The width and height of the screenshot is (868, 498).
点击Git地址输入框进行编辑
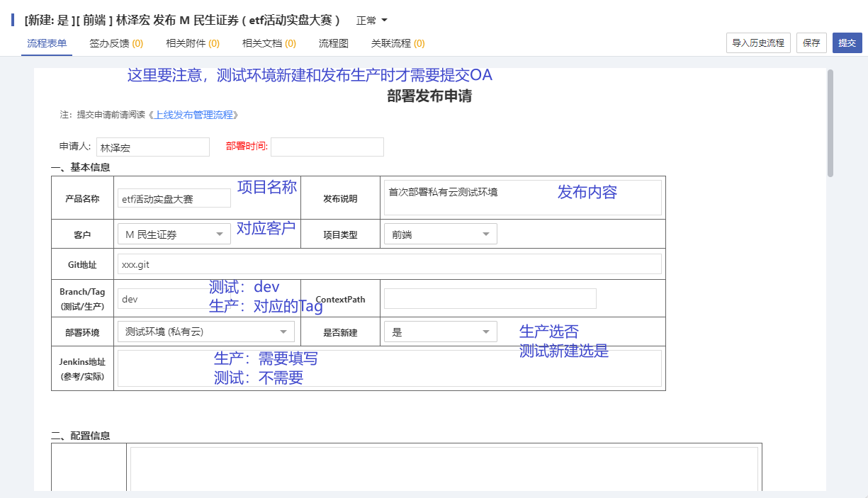(390, 264)
